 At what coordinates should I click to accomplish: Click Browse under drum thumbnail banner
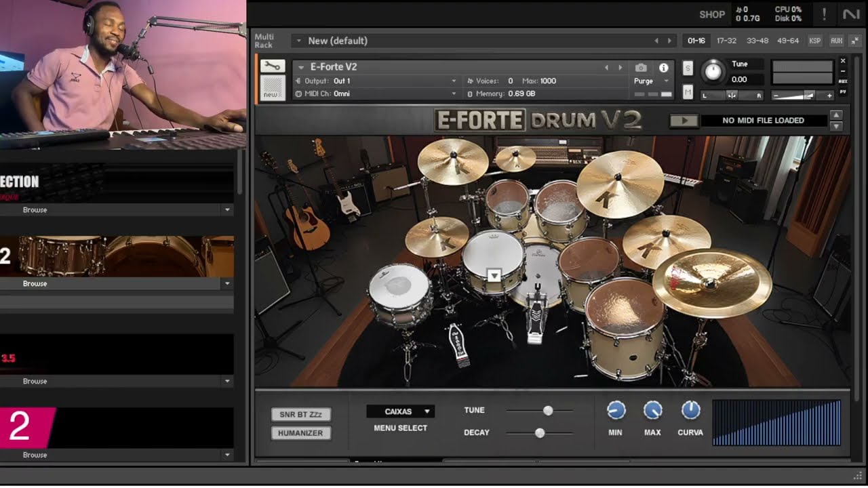tap(35, 283)
